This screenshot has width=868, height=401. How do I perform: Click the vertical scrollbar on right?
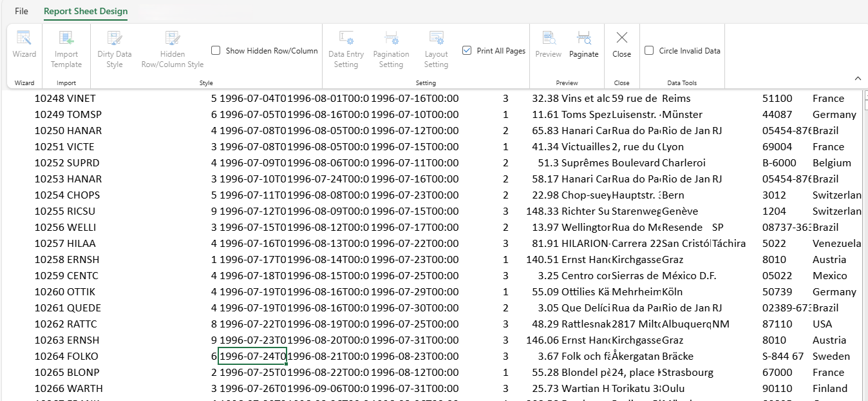tap(863, 245)
